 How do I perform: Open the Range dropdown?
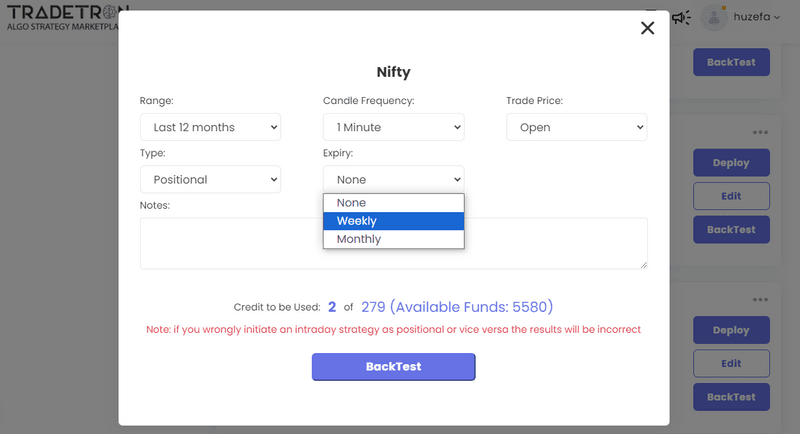tap(211, 127)
